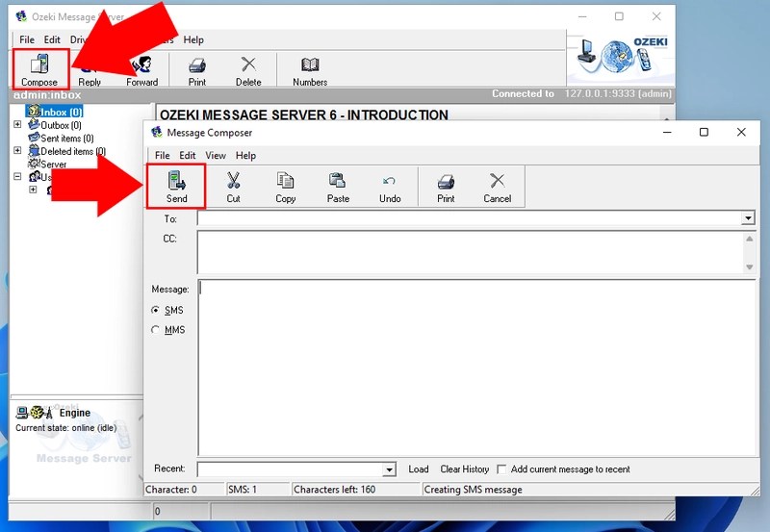Viewport: 770px width, 532px height.
Task: Open the Help menu in Message Composer
Action: (245, 156)
